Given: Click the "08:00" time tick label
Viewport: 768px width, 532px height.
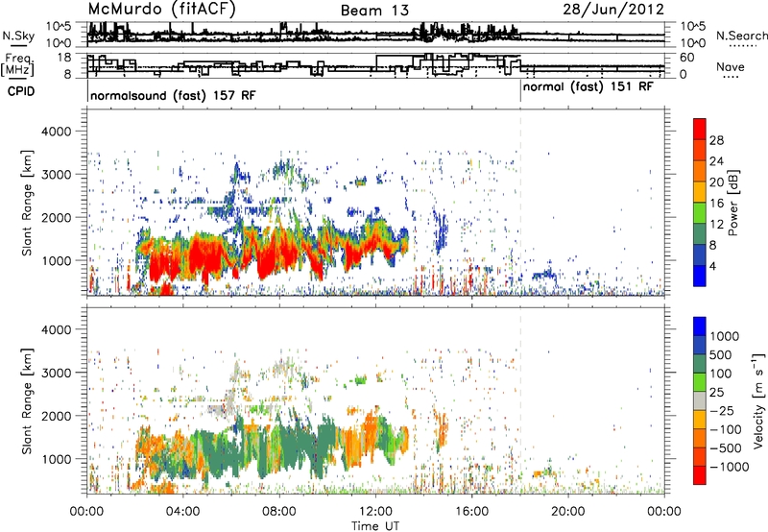Looking at the screenshot, I should coord(279,512).
